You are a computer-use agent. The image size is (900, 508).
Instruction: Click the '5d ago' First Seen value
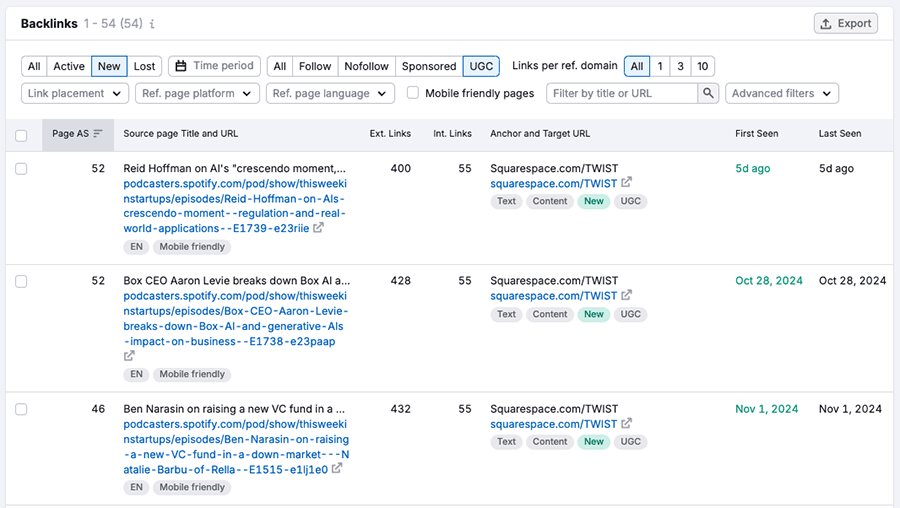coord(752,168)
